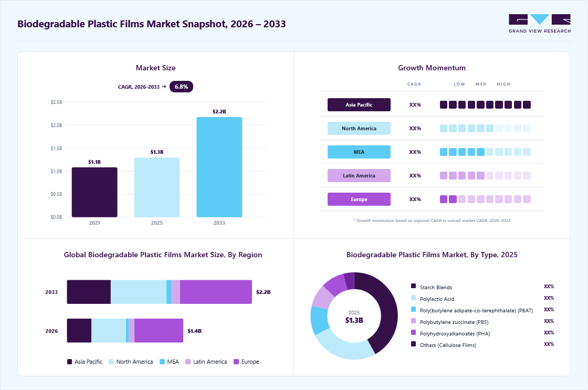
Task: Click the North America legend swatch under region chart
Action: [111, 362]
